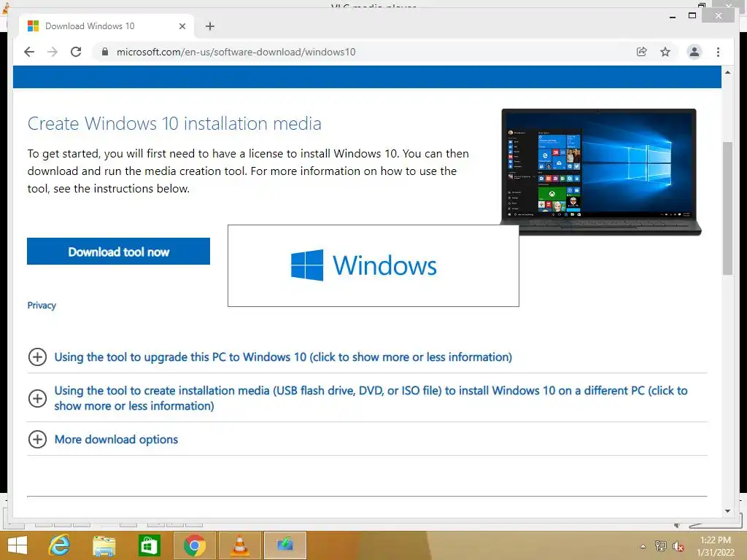
Task: Open the Privacy link
Action: point(42,306)
